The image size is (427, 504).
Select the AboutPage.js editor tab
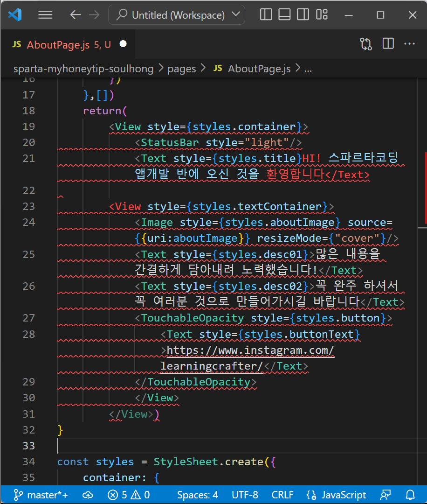click(x=68, y=44)
